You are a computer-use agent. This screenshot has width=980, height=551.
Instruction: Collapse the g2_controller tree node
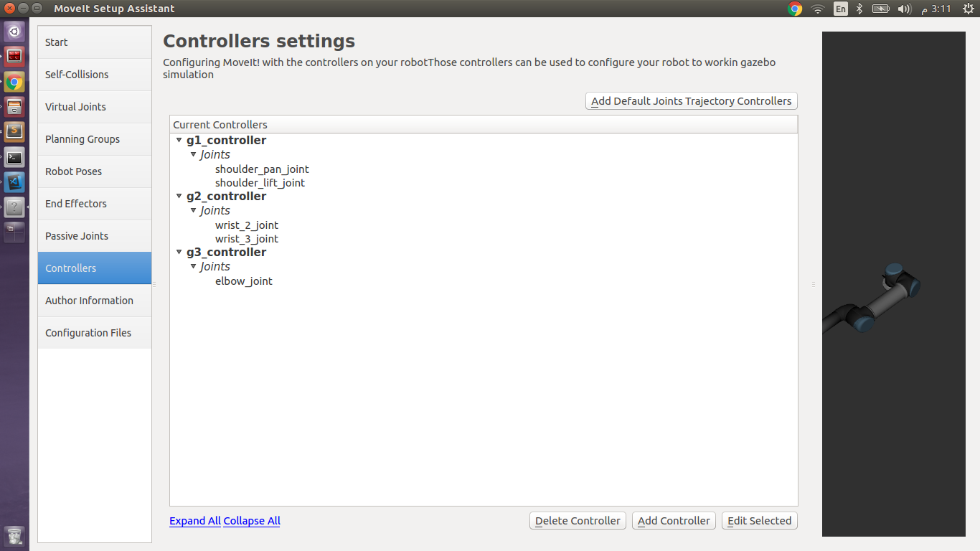coord(179,197)
